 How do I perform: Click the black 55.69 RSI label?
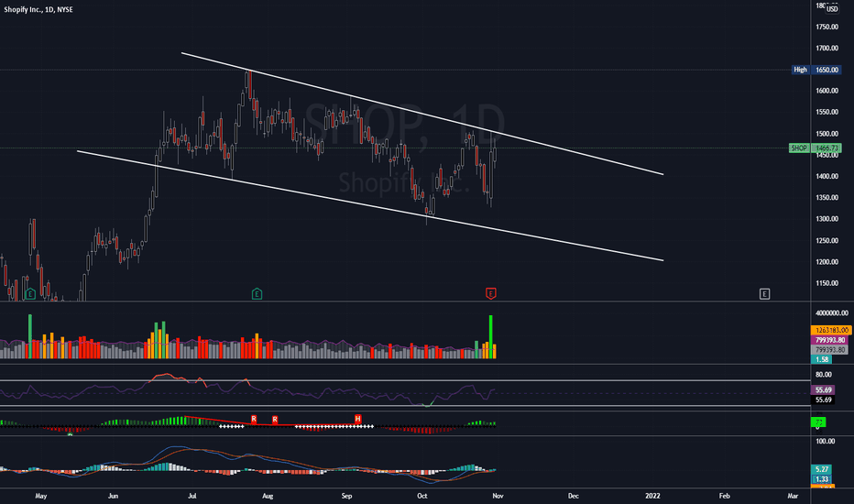click(x=823, y=400)
